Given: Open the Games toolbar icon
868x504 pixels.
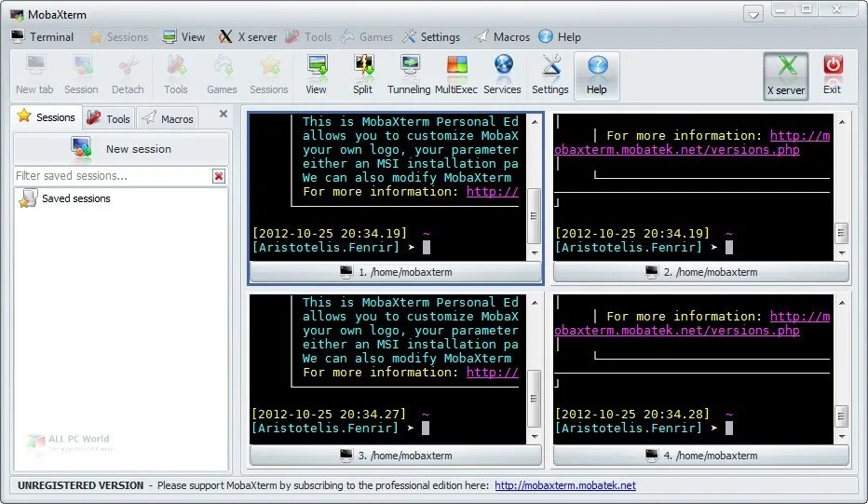Looking at the screenshot, I should point(222,75).
